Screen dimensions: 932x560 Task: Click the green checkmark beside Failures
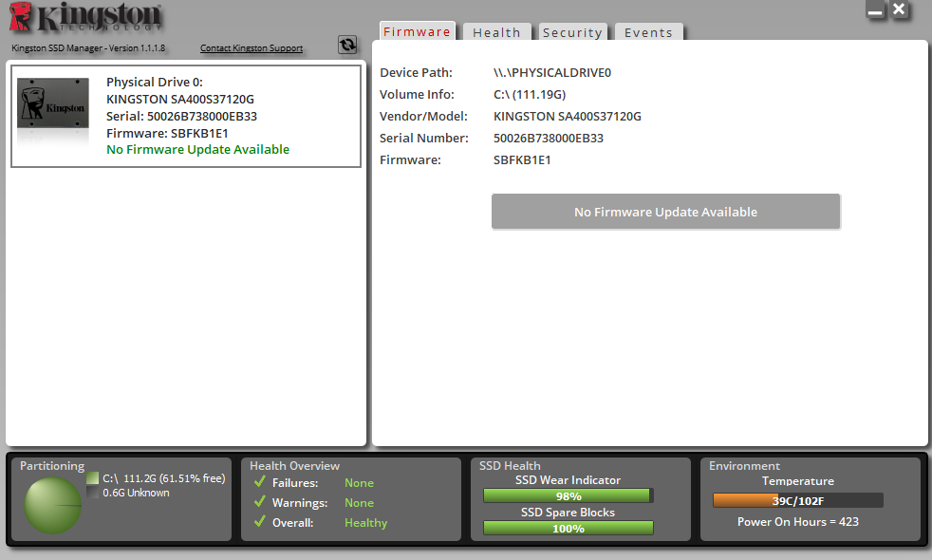pyautogui.click(x=260, y=481)
